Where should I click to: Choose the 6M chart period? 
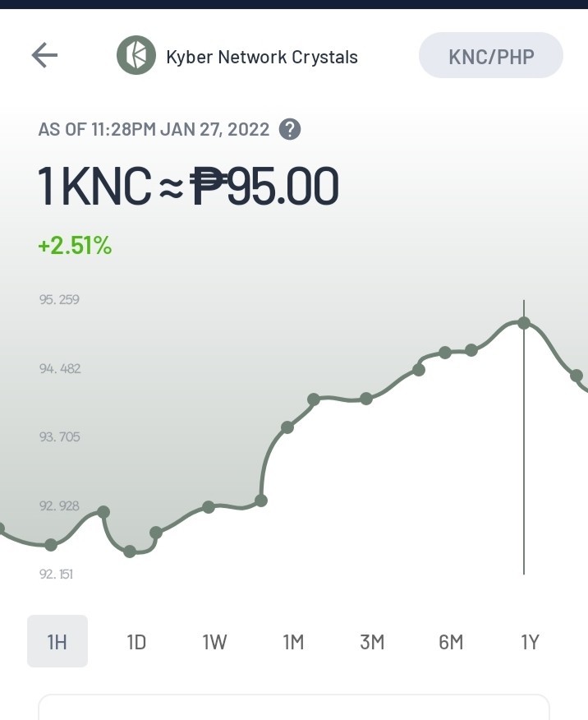click(x=451, y=641)
